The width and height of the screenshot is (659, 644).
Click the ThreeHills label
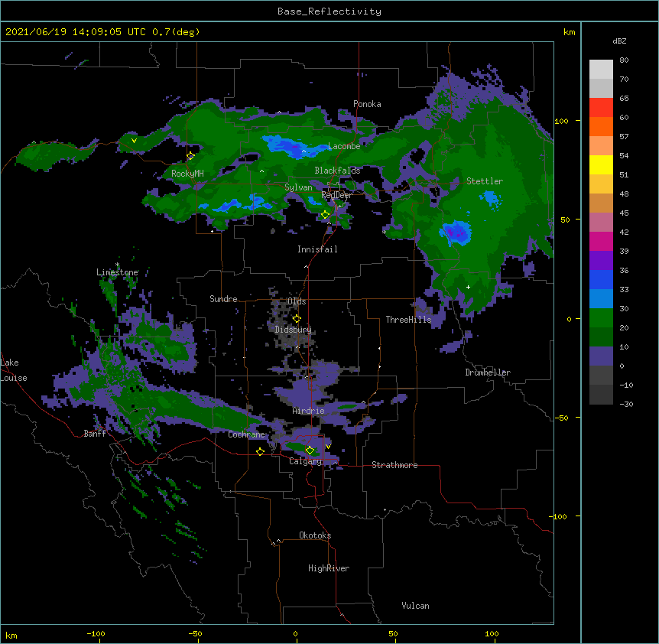pos(408,320)
